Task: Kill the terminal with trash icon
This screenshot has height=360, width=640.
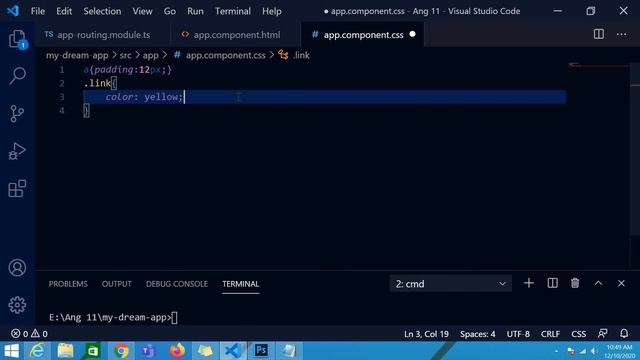Action: (x=575, y=283)
